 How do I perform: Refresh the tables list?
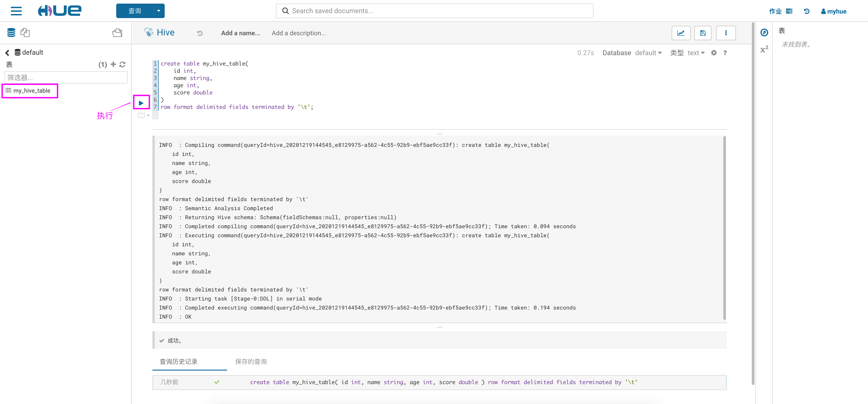tap(123, 64)
